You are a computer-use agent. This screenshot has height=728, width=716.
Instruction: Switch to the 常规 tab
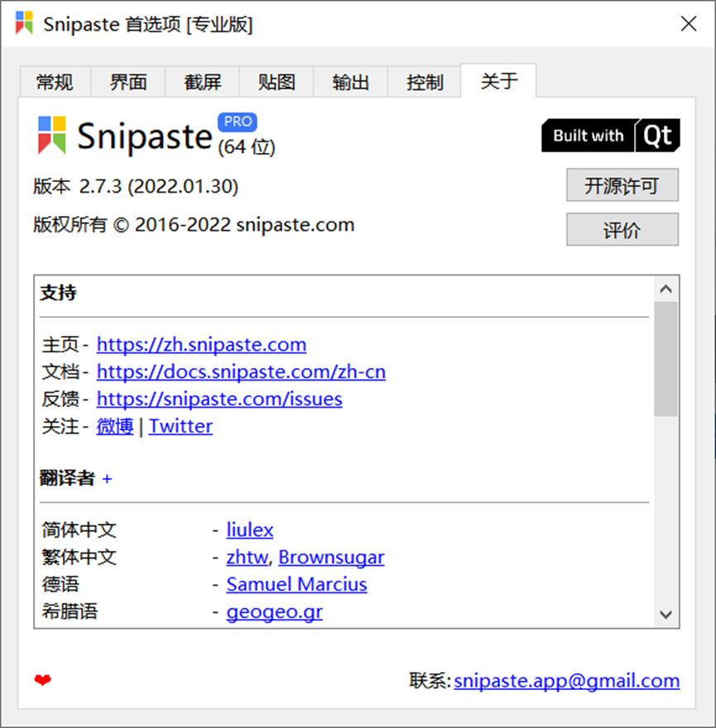click(x=55, y=81)
